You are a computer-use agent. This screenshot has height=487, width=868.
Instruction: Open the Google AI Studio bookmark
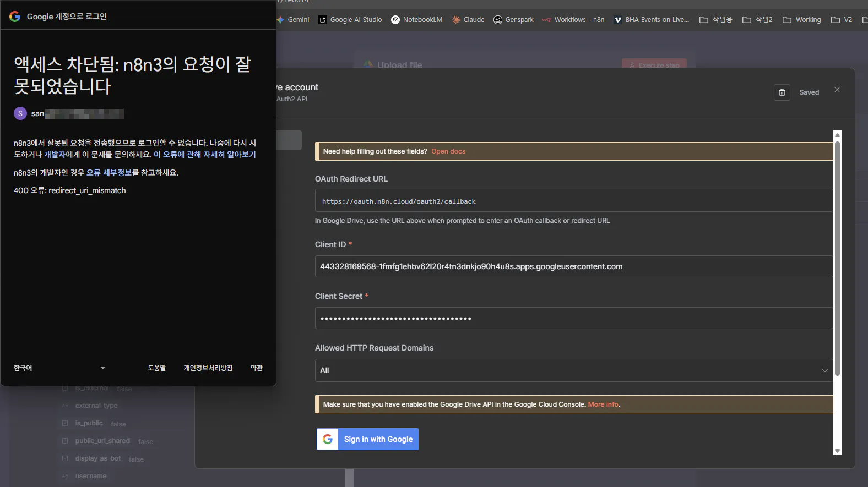pos(350,20)
